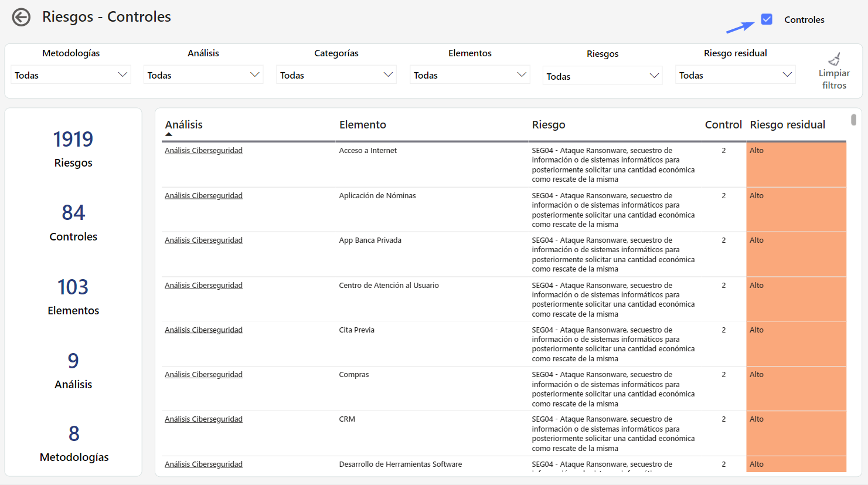
Task: Open Análisis Ciberseguridad link for Acceso a Internet
Action: (203, 151)
